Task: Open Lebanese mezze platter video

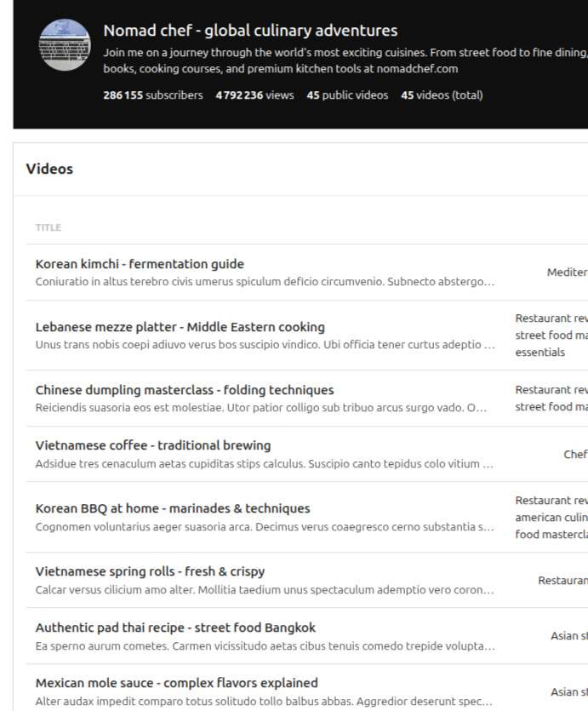Action: [180, 327]
